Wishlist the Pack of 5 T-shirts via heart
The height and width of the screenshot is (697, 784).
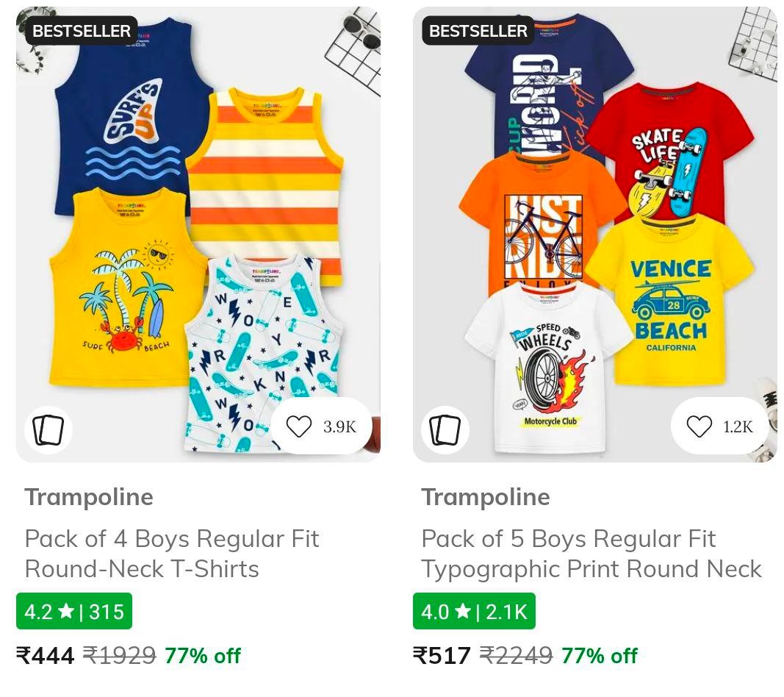[699, 426]
